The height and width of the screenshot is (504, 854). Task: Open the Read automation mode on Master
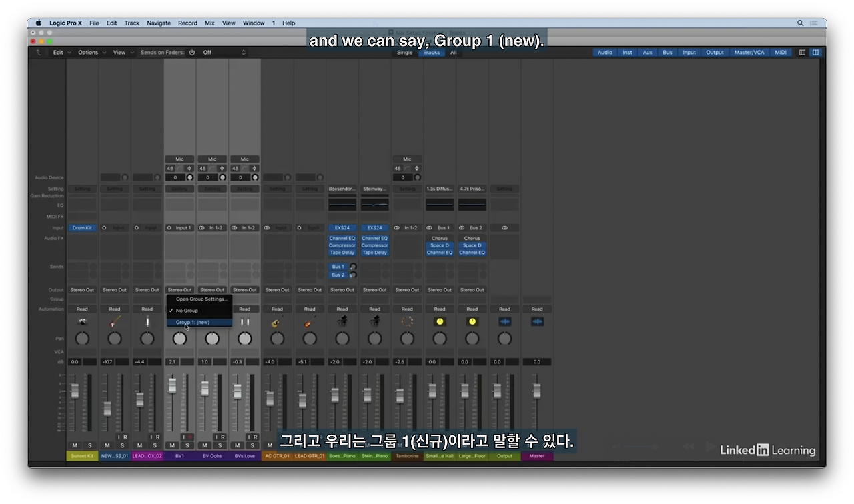pyautogui.click(x=537, y=309)
